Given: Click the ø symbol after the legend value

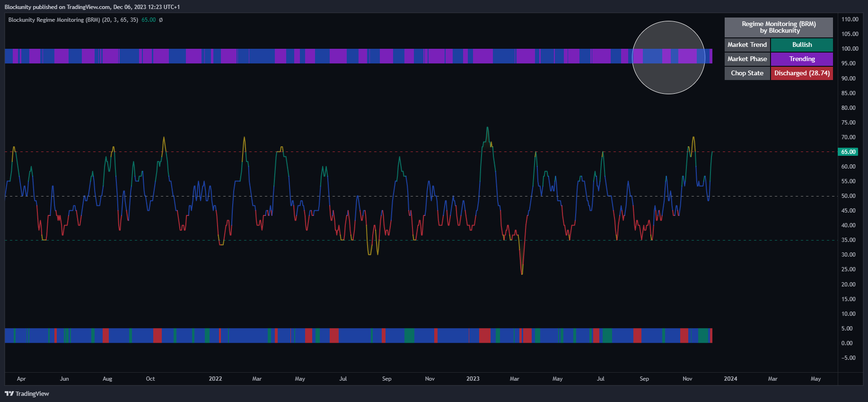Looking at the screenshot, I should [x=161, y=20].
